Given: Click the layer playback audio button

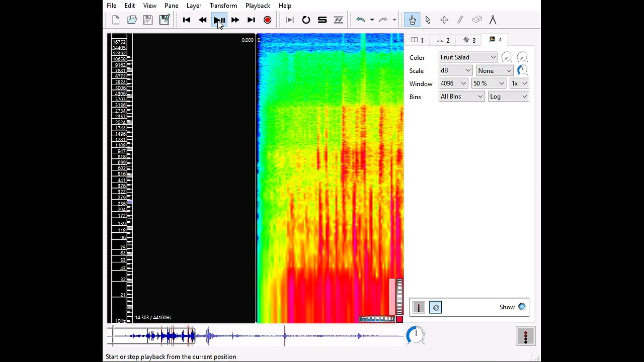Looking at the screenshot, I should click(x=436, y=307).
